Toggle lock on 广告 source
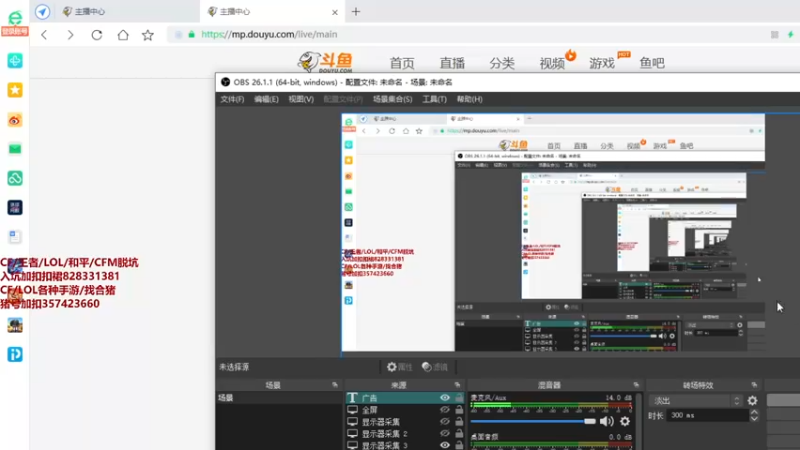Viewport: 800px width, 450px height. point(459,397)
